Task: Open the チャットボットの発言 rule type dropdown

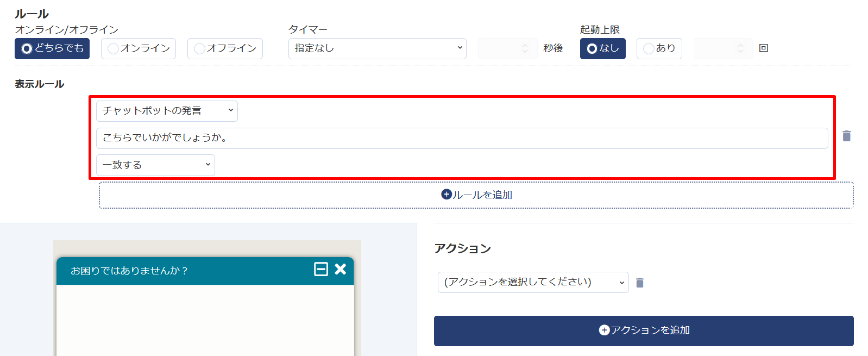Action: (167, 111)
